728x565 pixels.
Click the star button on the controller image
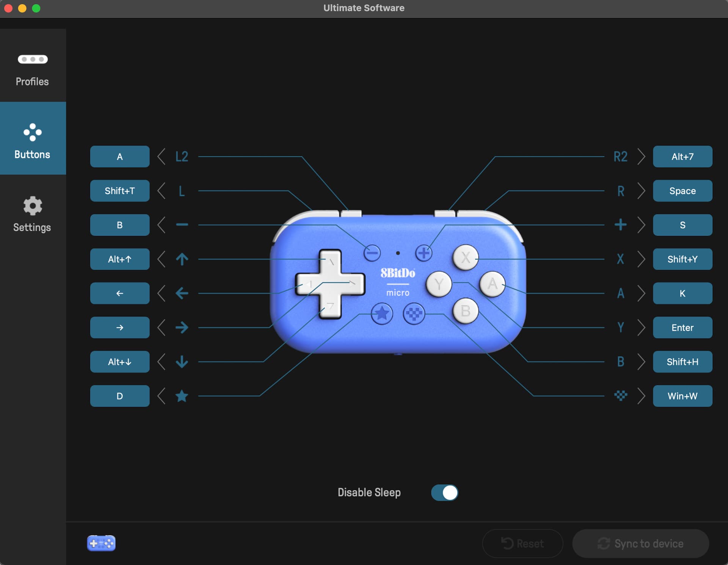coord(381,314)
